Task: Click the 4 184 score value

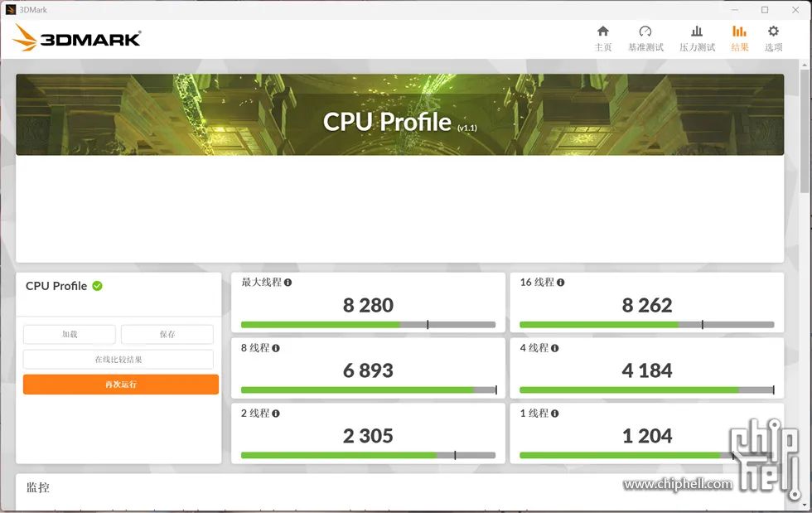Action: pos(647,370)
